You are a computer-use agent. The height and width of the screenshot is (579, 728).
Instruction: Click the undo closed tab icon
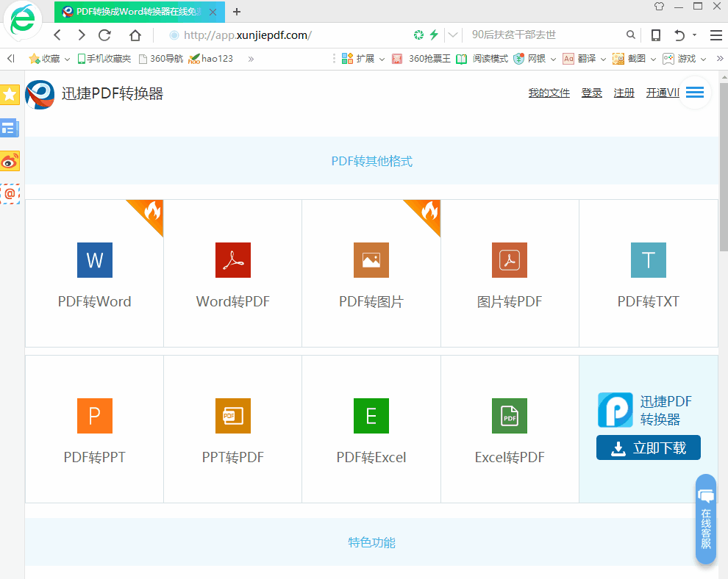click(679, 35)
